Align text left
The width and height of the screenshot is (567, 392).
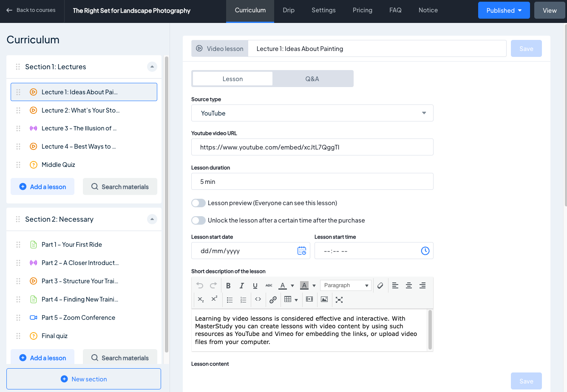coord(395,285)
